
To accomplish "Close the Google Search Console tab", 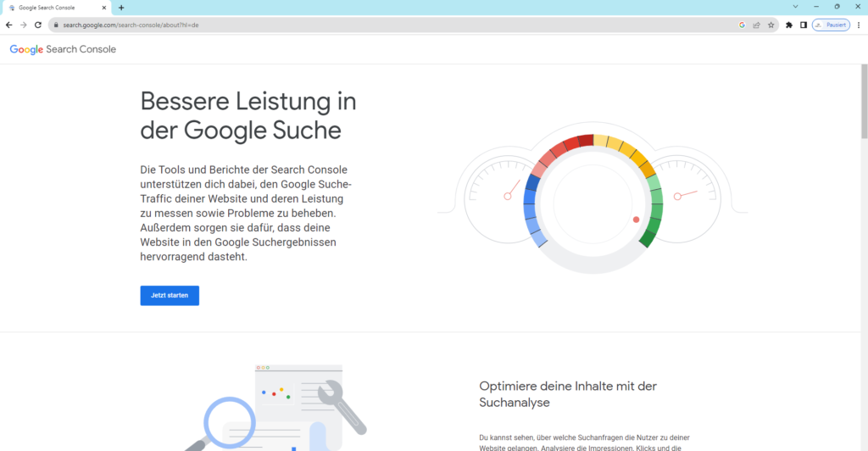I will pos(104,8).
